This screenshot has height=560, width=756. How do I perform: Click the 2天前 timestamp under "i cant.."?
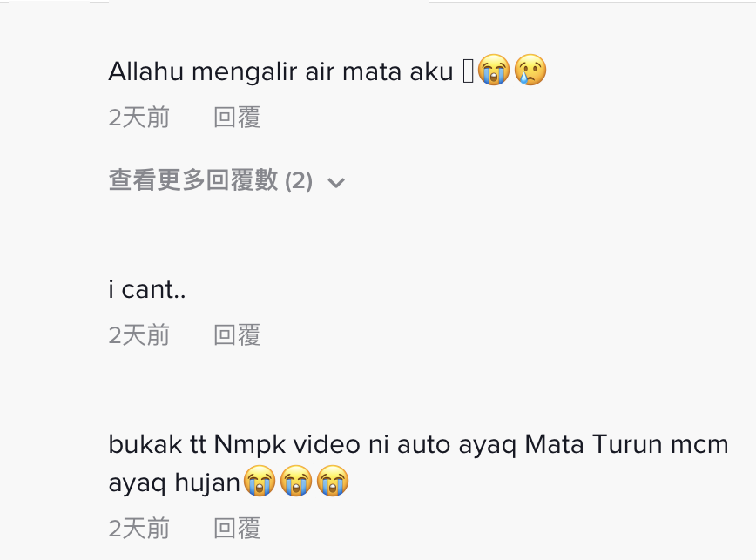tap(138, 335)
